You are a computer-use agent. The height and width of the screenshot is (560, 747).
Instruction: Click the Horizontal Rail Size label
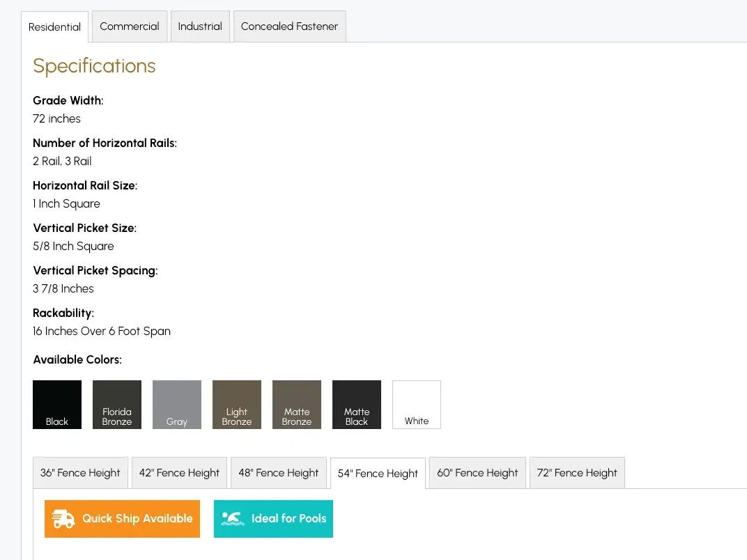[85, 186]
